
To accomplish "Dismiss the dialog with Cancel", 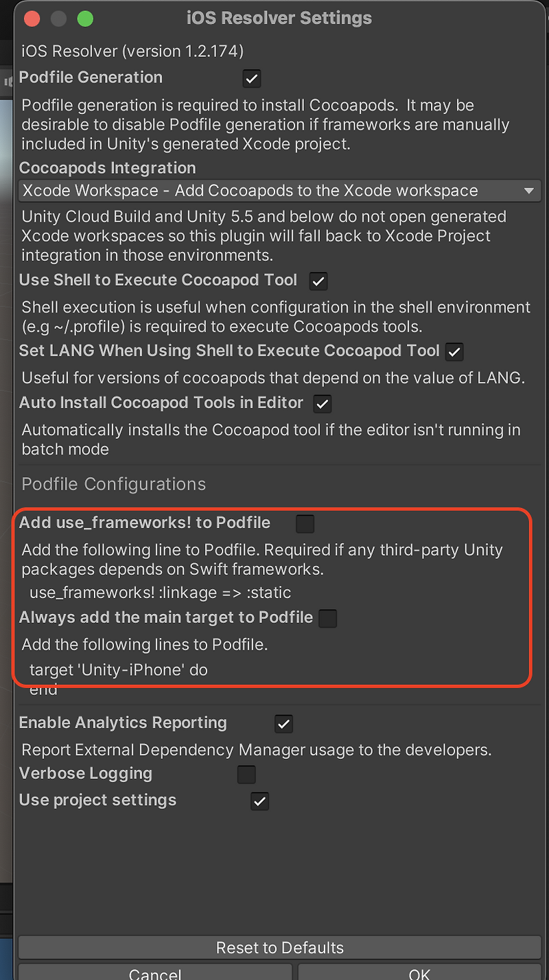I will 155,973.
